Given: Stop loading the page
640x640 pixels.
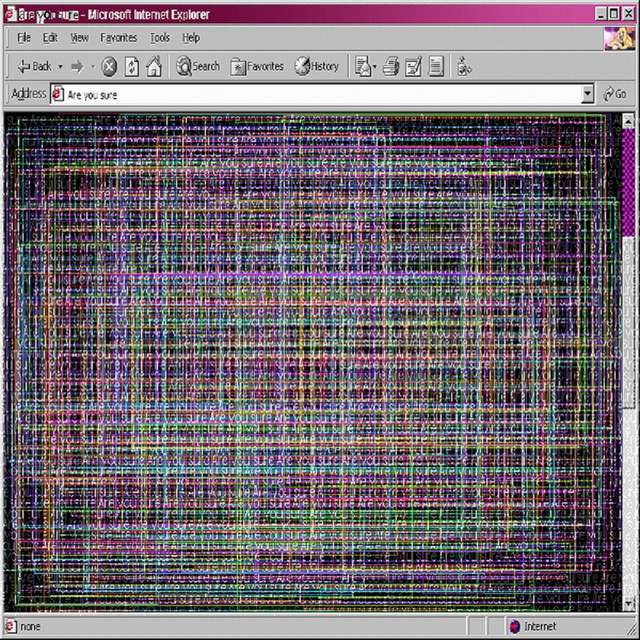Looking at the screenshot, I should pos(109,66).
